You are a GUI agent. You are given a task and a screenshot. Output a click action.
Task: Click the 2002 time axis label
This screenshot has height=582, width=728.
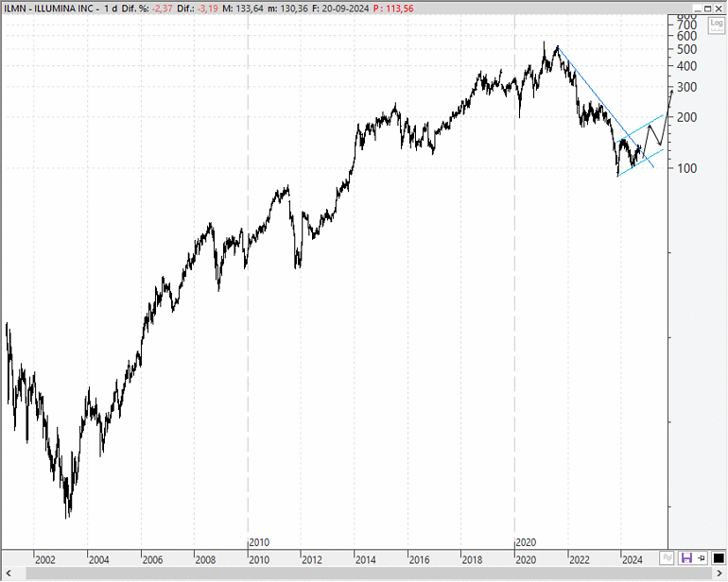pos(45,559)
